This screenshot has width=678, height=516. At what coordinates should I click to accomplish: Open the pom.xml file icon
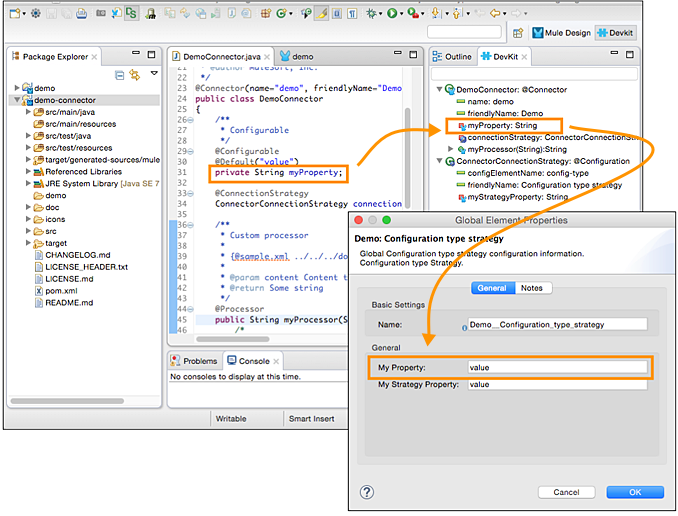tap(38, 289)
